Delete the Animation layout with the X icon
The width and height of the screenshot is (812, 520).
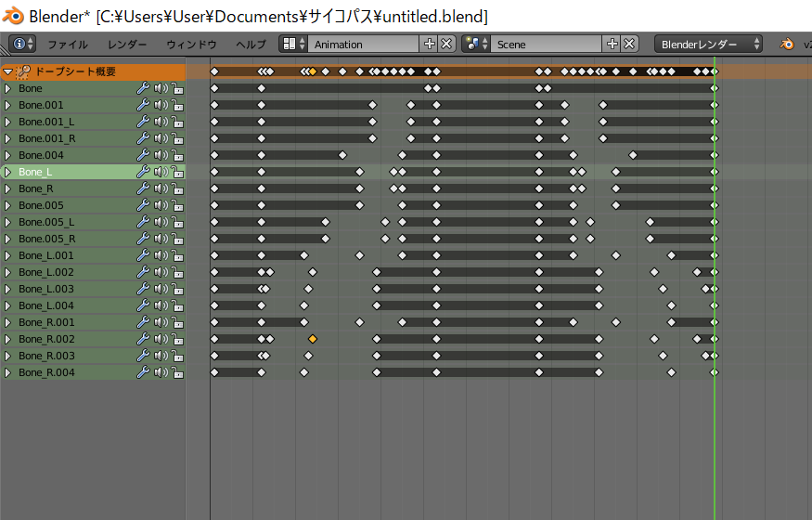446,44
